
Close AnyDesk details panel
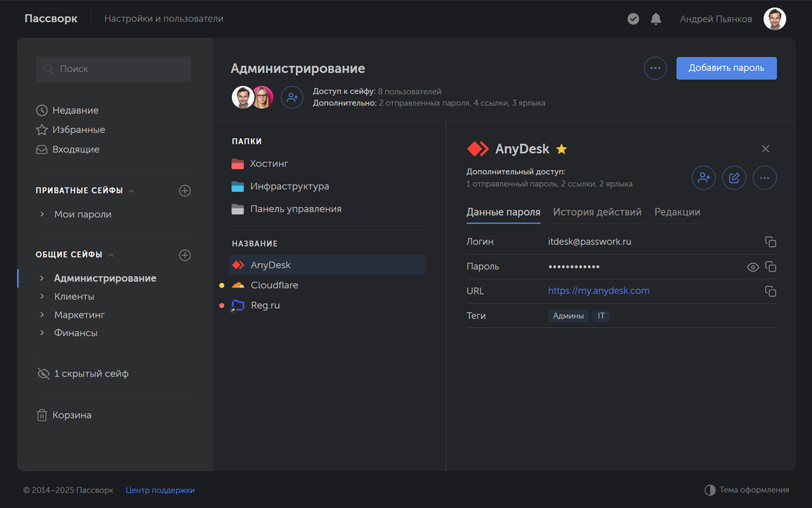click(x=765, y=149)
